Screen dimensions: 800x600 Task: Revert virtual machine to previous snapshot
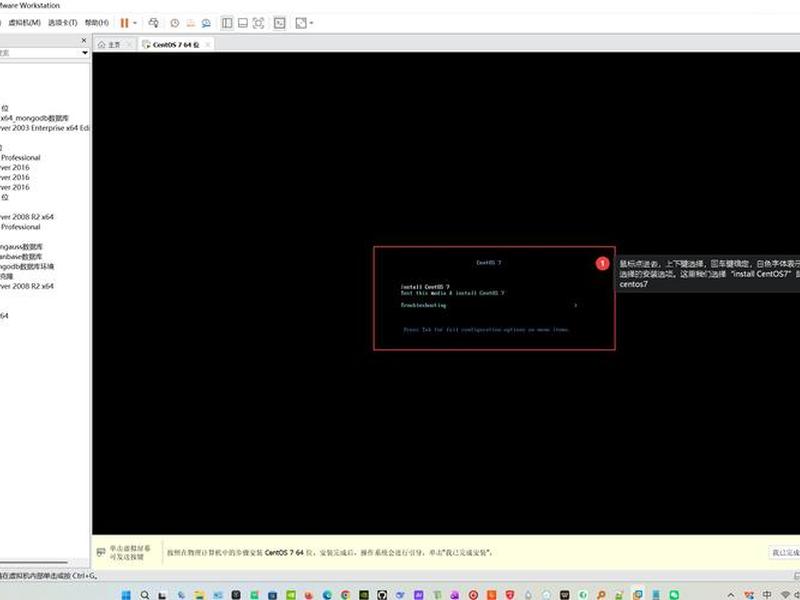(190, 23)
